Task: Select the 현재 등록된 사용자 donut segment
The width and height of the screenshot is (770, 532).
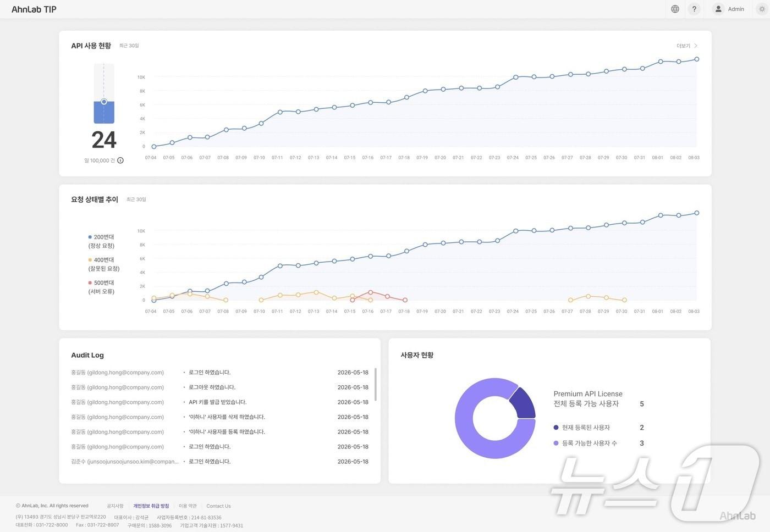Action: (x=522, y=403)
